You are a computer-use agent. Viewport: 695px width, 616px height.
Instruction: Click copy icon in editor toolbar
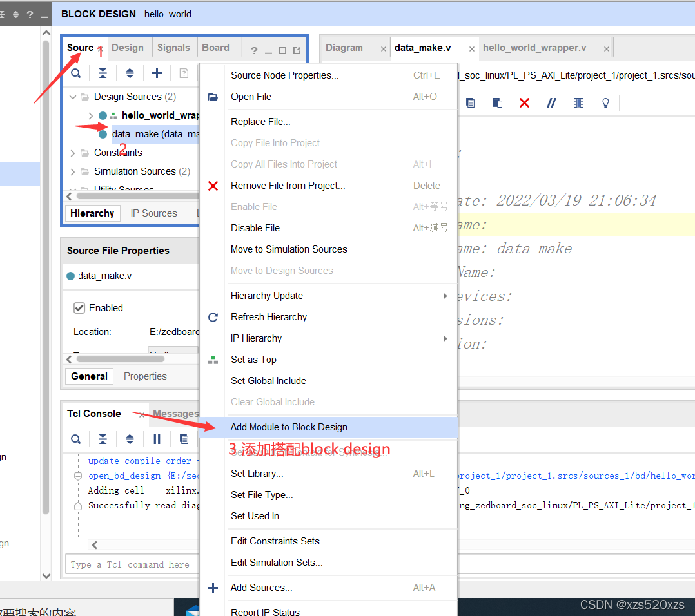pyautogui.click(x=470, y=102)
